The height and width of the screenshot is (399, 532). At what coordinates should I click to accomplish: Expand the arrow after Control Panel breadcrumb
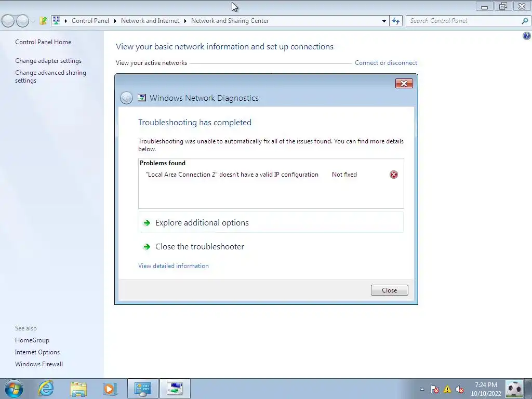[115, 21]
